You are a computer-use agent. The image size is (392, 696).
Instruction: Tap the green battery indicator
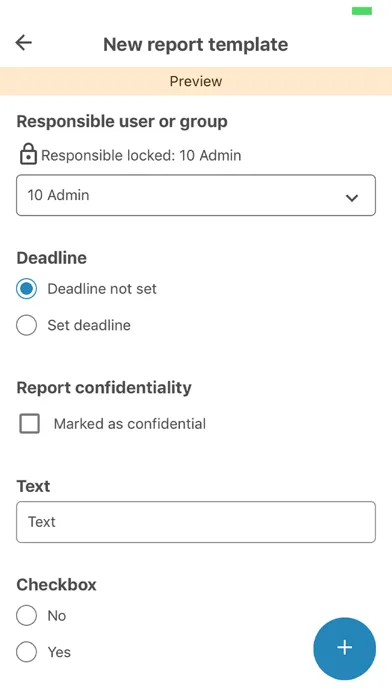pyautogui.click(x=362, y=11)
